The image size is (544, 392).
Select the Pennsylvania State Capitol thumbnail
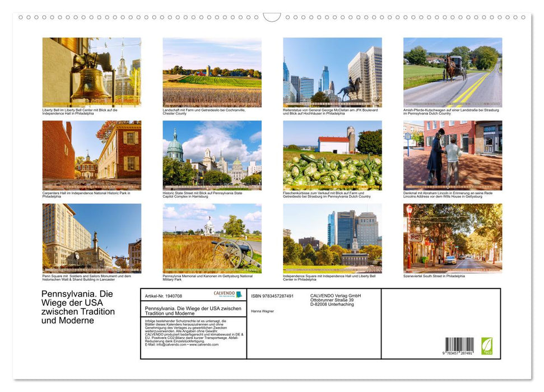click(x=212, y=155)
